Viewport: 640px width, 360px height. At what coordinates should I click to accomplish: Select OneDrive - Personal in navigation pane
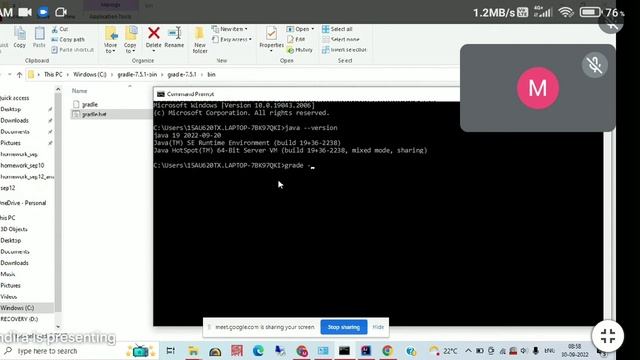(23, 203)
